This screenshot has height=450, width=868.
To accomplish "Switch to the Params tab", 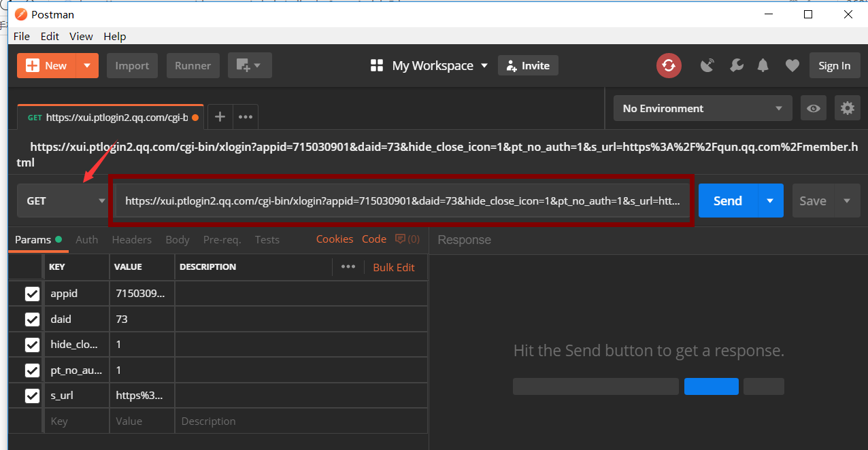I will [38, 239].
